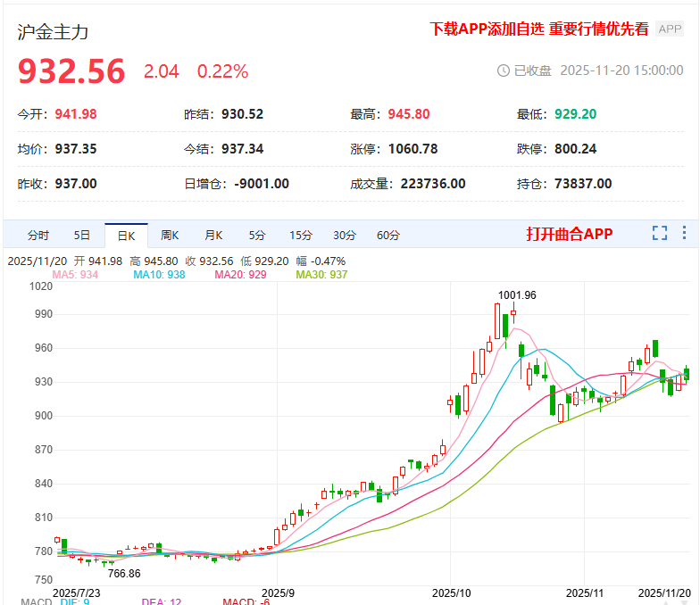
Task: Click the chart low label 766.86
Action: click(x=124, y=574)
